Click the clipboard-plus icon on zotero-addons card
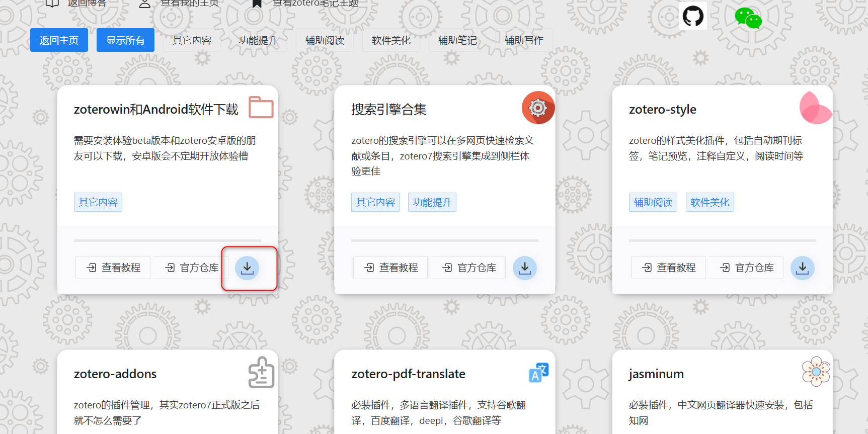The width and height of the screenshot is (868, 434). 262,373
